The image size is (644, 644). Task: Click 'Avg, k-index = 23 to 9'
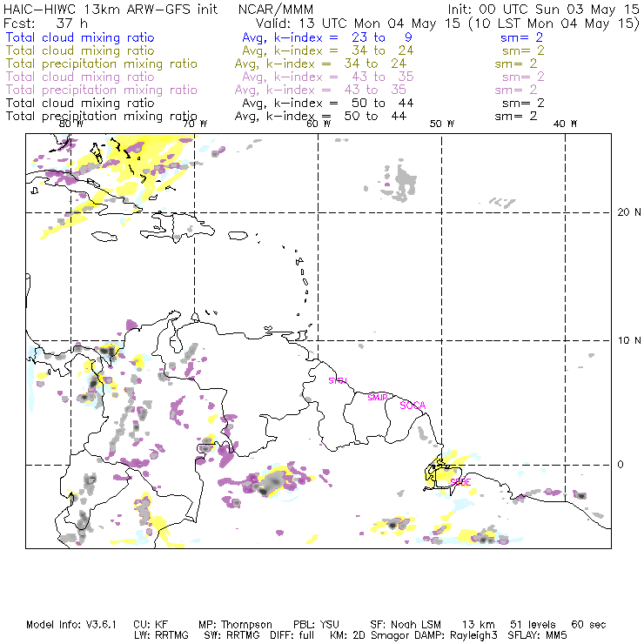pos(327,37)
